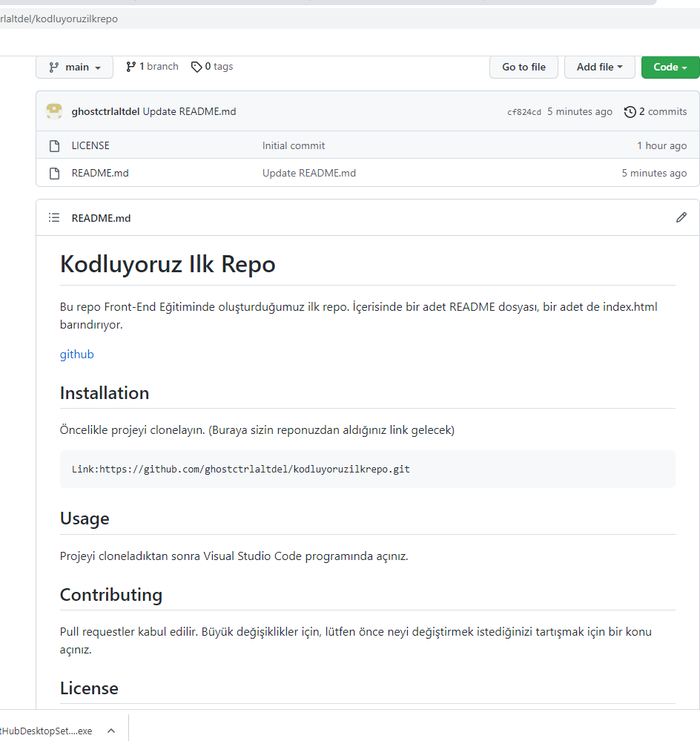
Task: Open the downloaded GitHubDesktopSetup exe file
Action: pyautogui.click(x=46, y=731)
